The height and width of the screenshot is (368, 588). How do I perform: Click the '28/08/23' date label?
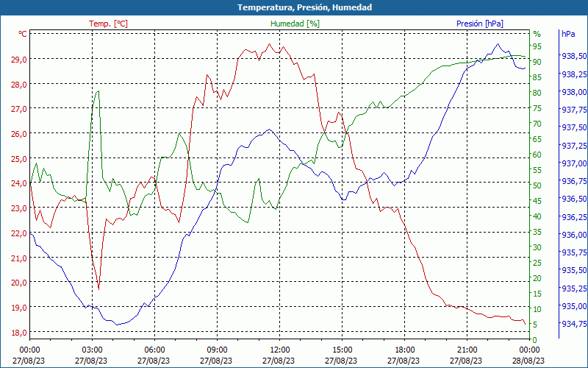pyautogui.click(x=528, y=361)
